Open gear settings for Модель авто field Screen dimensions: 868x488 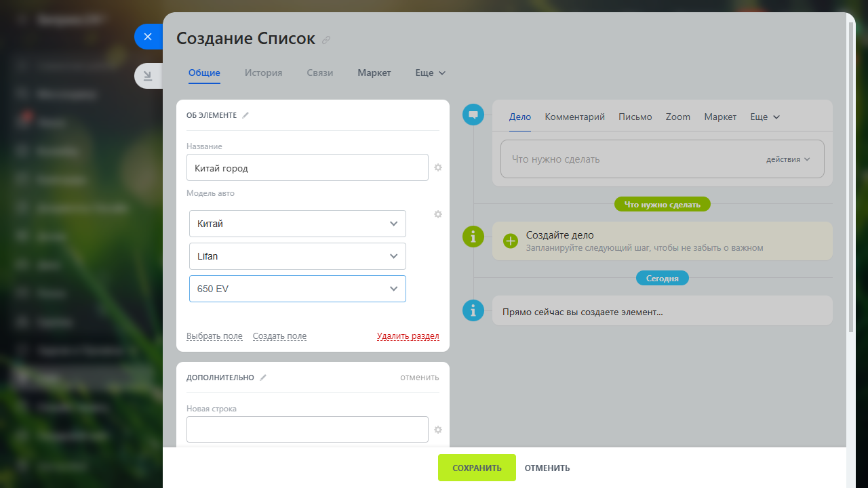click(x=438, y=214)
